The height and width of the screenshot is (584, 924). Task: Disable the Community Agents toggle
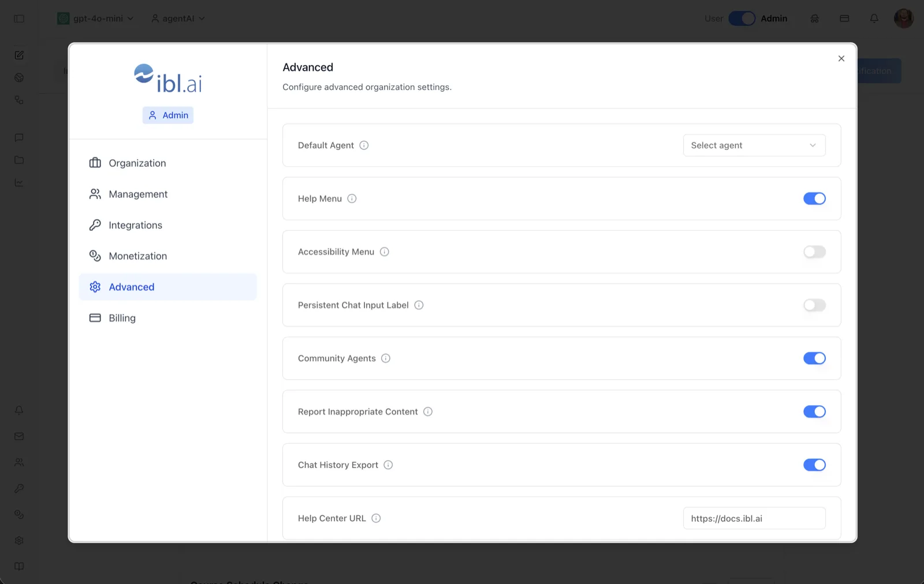(x=814, y=358)
